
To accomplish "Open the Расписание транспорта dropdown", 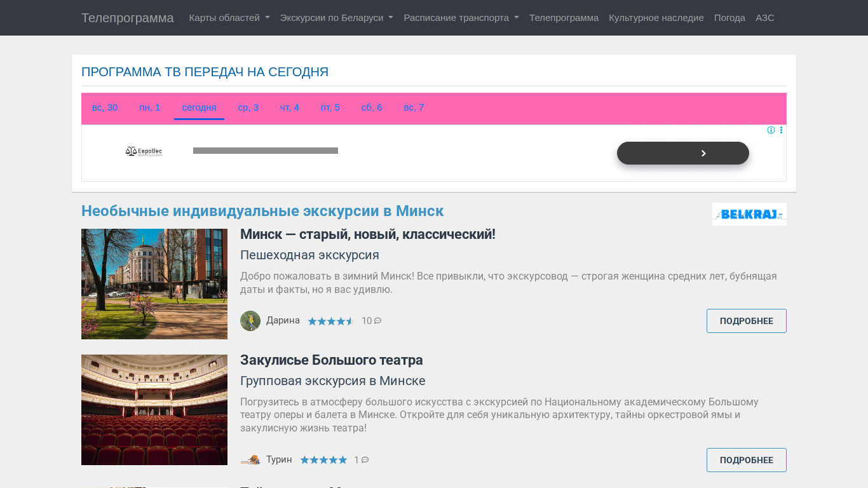I will coord(461,18).
